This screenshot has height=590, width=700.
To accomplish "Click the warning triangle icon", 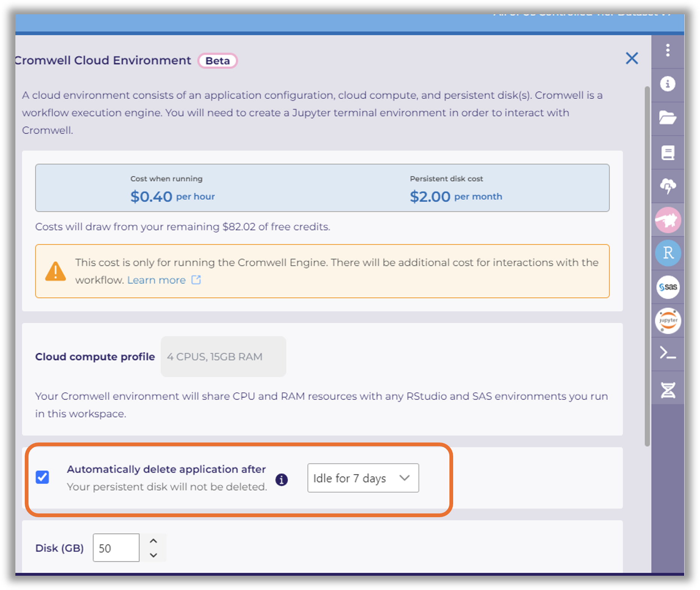I will tap(56, 271).
